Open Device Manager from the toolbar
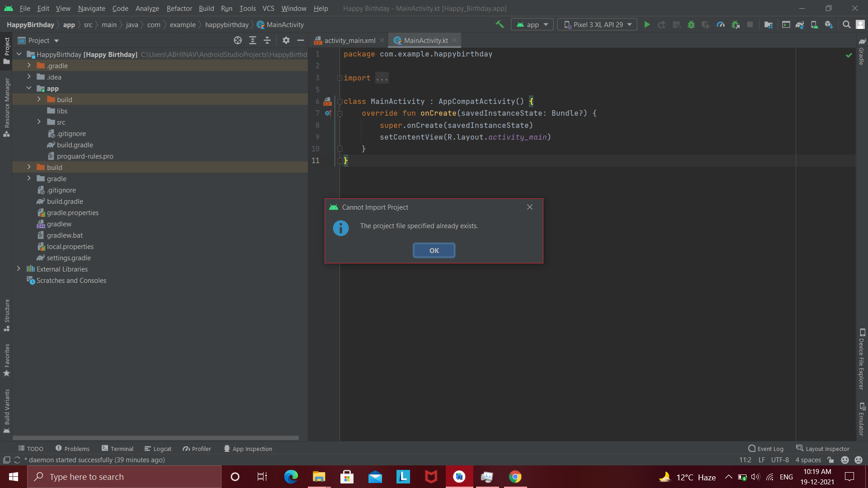This screenshot has width=868, height=488. point(814,24)
